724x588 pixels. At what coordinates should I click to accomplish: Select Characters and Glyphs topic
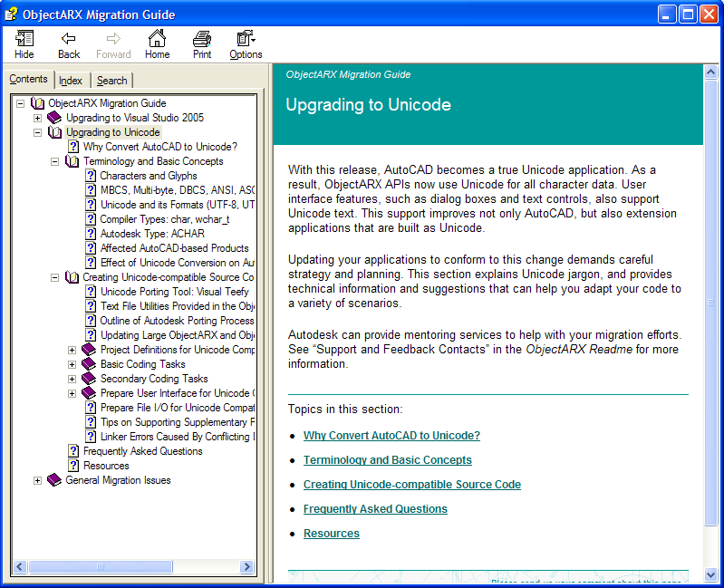(x=148, y=176)
